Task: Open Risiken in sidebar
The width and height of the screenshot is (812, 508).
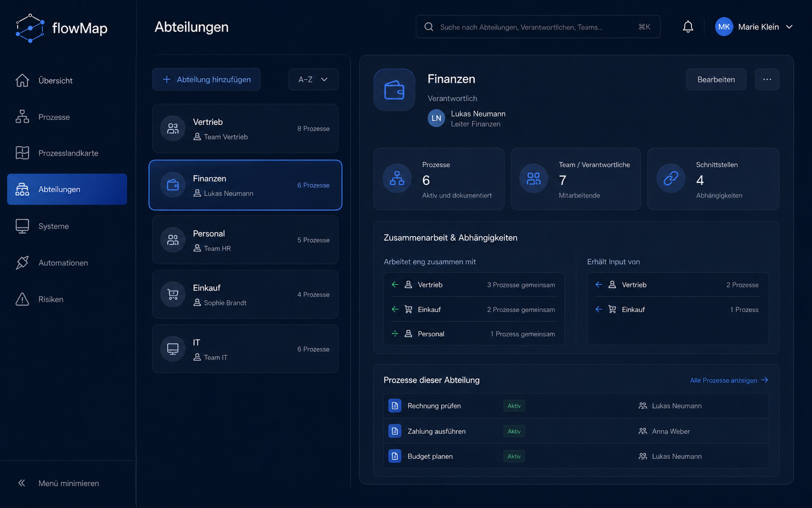Action: click(x=67, y=299)
